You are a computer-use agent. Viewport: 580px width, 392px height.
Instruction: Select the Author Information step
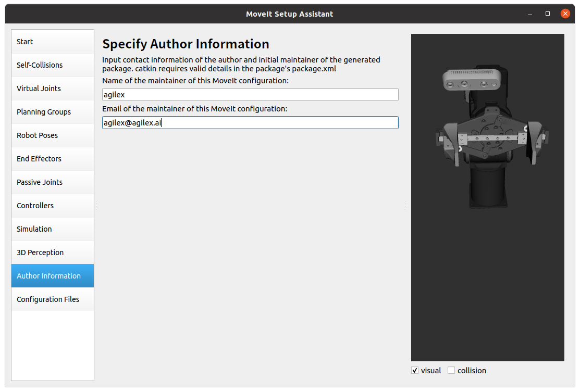[x=53, y=276]
